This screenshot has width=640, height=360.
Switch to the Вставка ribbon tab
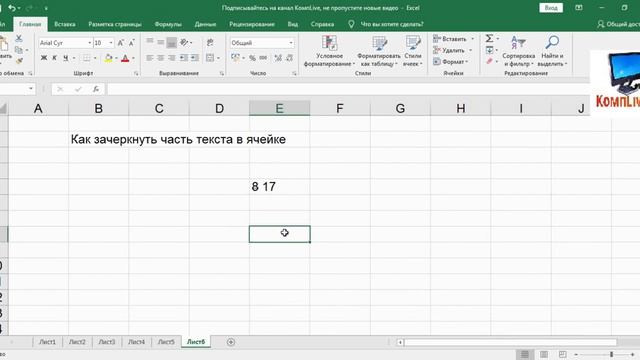pos(64,24)
